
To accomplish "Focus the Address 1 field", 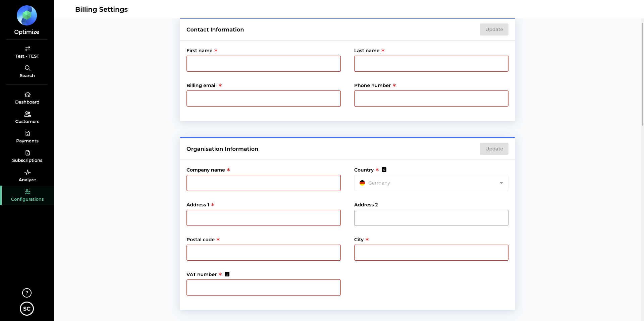I will tap(264, 218).
